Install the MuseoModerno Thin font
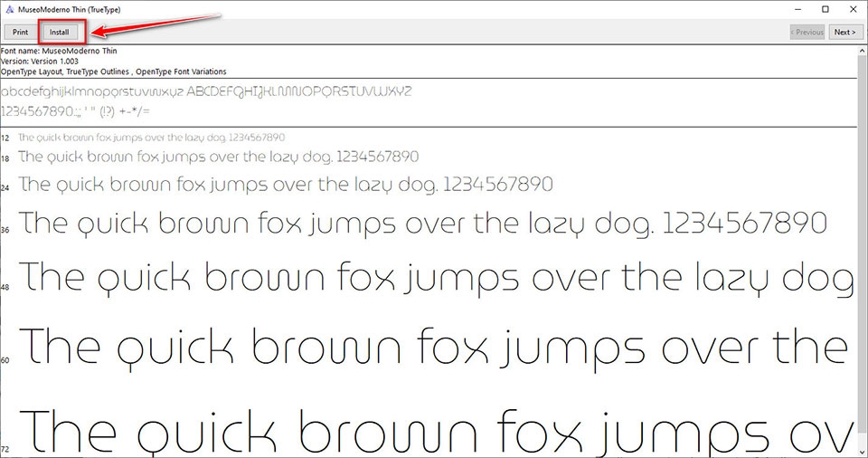Screen dimensions: 868x458 click(60, 33)
